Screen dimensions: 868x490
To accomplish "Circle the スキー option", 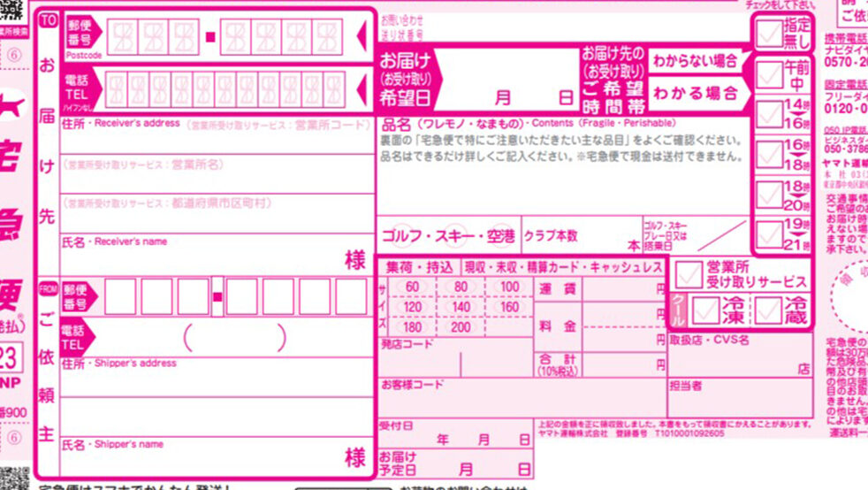I will (x=455, y=236).
